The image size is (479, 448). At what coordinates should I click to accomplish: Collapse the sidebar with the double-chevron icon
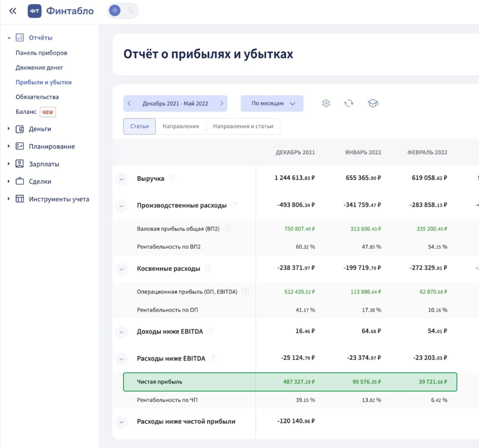pyautogui.click(x=12, y=11)
